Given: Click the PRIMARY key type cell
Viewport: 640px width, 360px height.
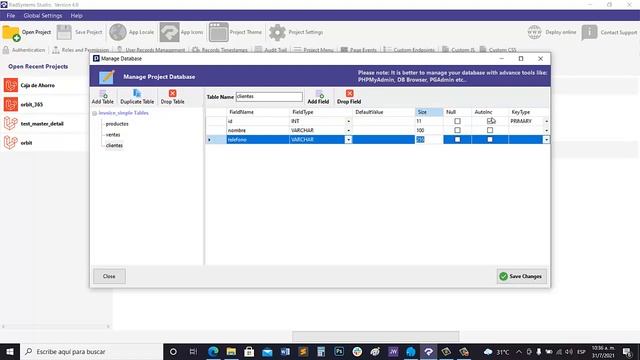Looking at the screenshot, I should click(x=526, y=121).
